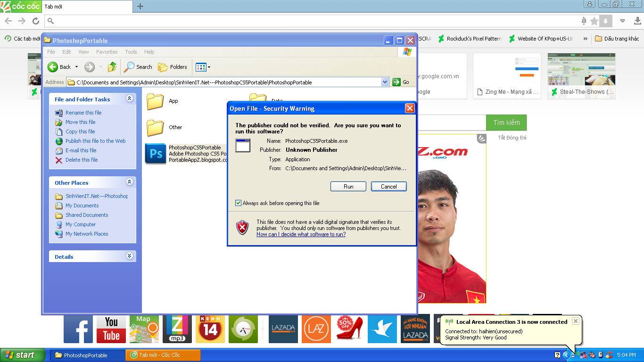Uncheck 'Always ask before opening this file'
The width and height of the screenshot is (644, 362).
click(238, 203)
